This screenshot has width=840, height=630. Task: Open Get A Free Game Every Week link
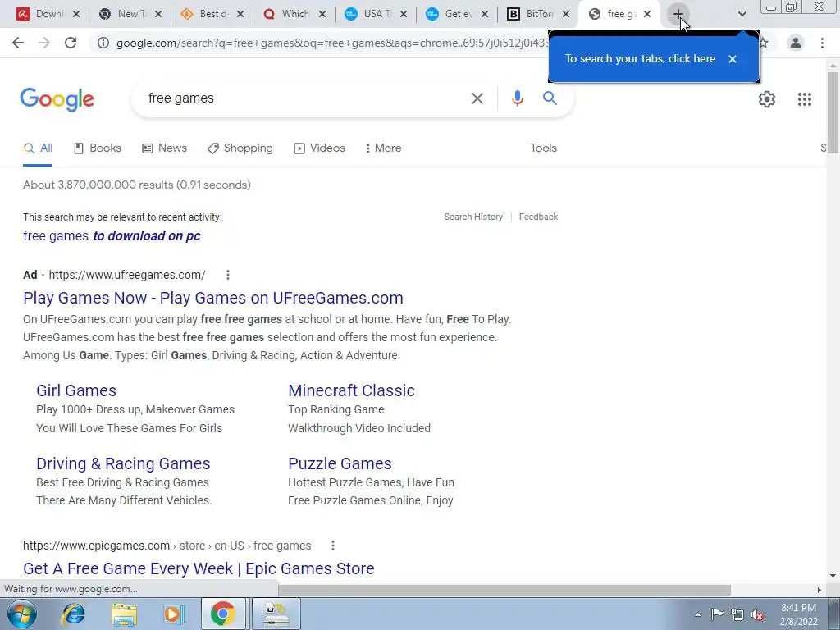199,568
